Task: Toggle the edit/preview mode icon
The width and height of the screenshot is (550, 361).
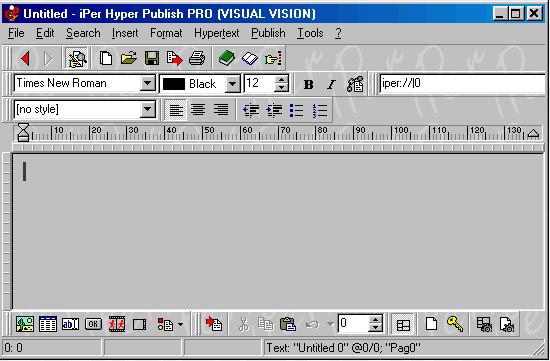Action: 77,58
